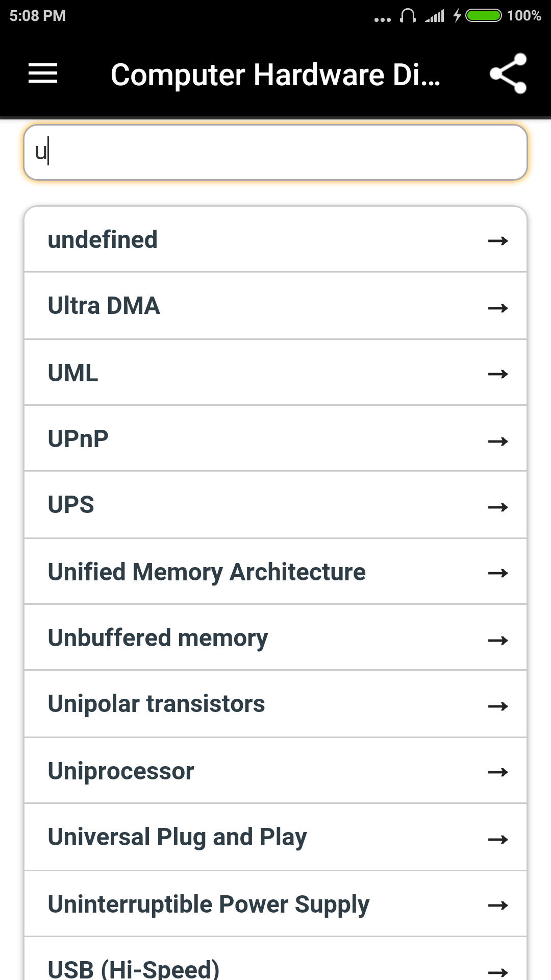Open the Ultra DMA definition
This screenshot has height=980, width=551.
click(275, 306)
